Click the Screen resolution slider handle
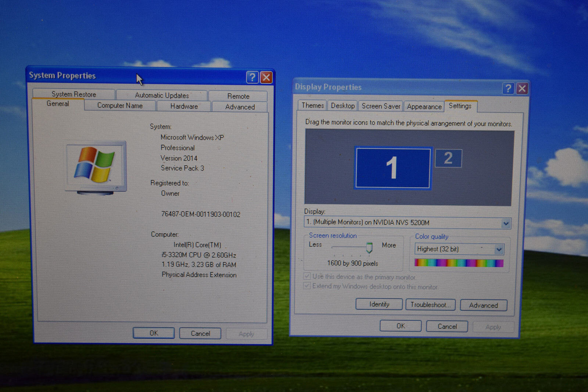 pos(369,248)
